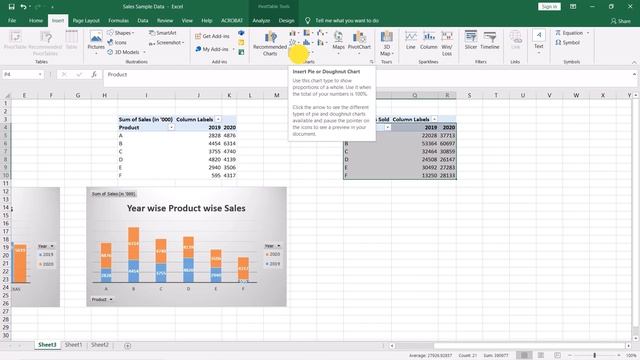Open the Maps chart button
Viewport: 640px width, 360px height.
click(338, 42)
